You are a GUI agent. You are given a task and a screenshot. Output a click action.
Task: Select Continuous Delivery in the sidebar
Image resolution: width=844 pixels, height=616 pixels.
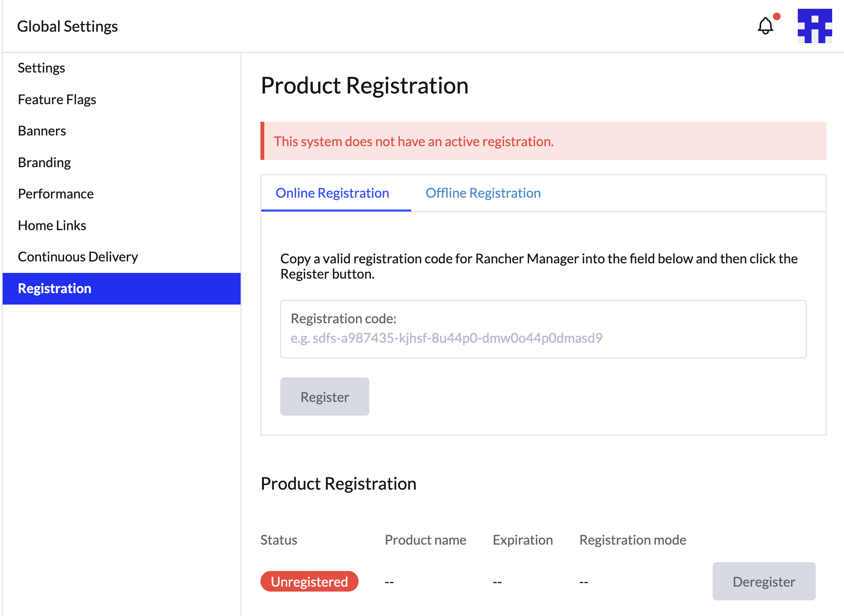pos(78,256)
